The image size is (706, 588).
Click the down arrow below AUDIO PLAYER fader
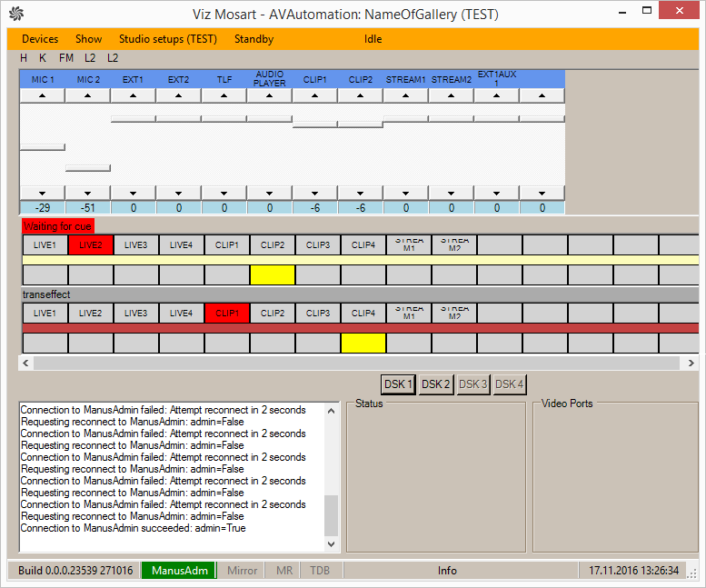point(270,193)
